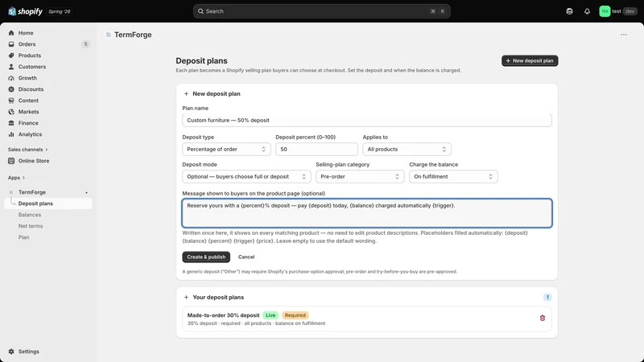The image size is (644, 362).
Task: Click the Discounts icon in sidebar
Action: pos(11,89)
